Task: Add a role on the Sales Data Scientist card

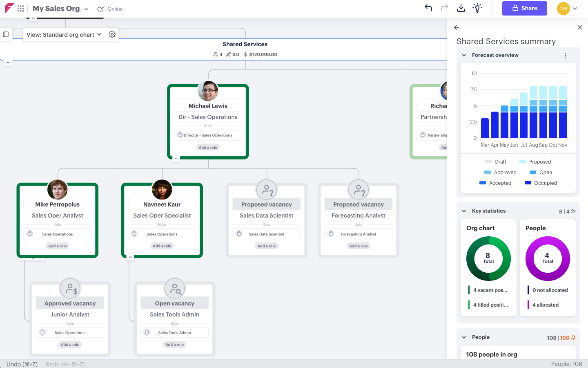Action: (x=266, y=246)
